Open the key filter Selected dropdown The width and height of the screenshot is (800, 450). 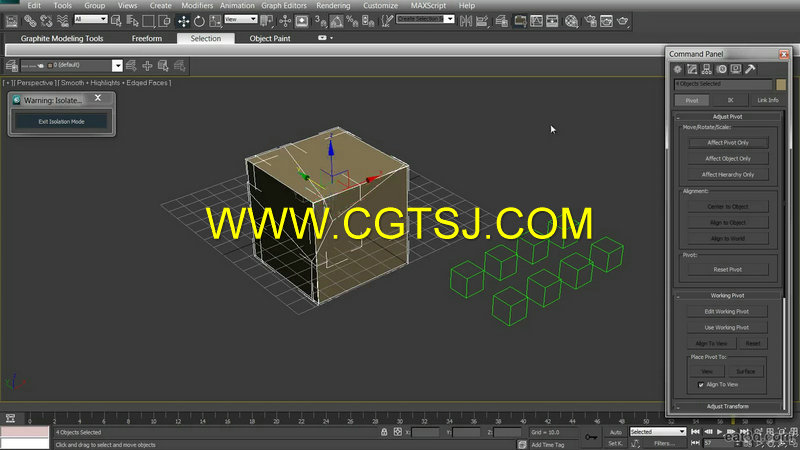point(658,432)
